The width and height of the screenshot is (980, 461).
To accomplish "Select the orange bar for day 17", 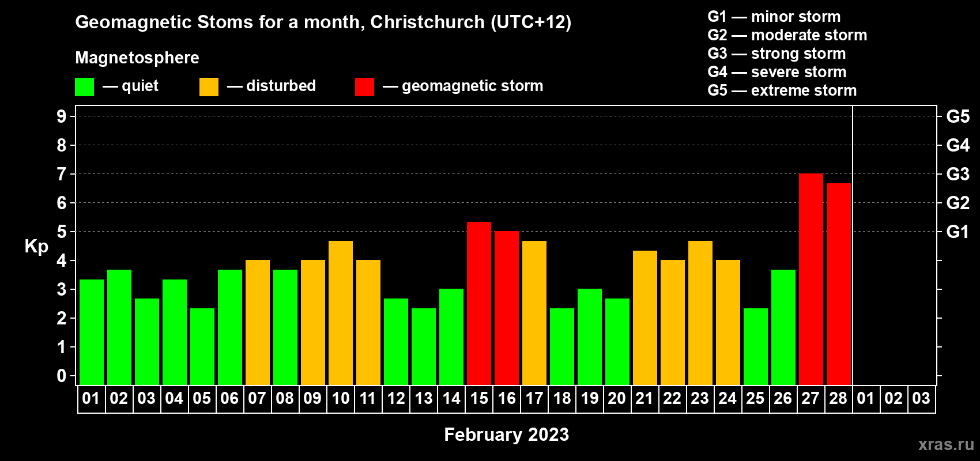I will tap(534, 313).
